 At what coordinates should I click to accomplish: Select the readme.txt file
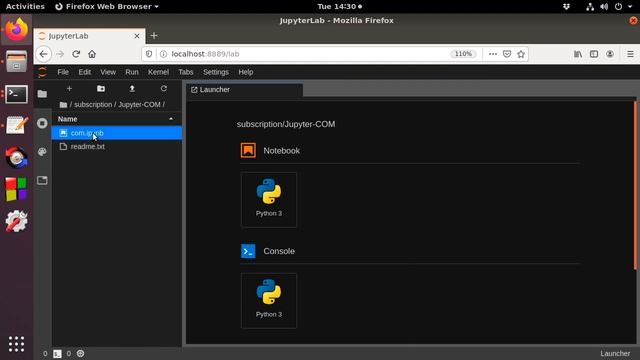[x=117, y=147]
